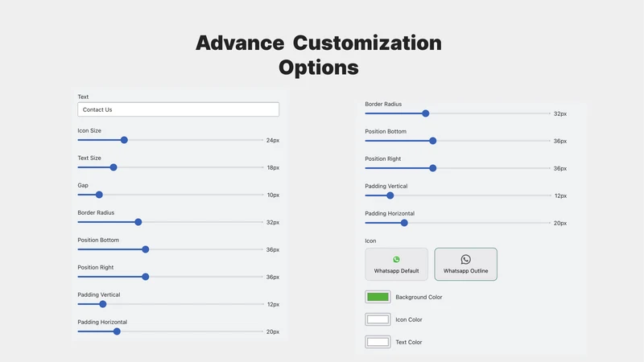This screenshot has height=362, width=644.
Task: Click the Text Size slider handle
Action: tap(114, 167)
